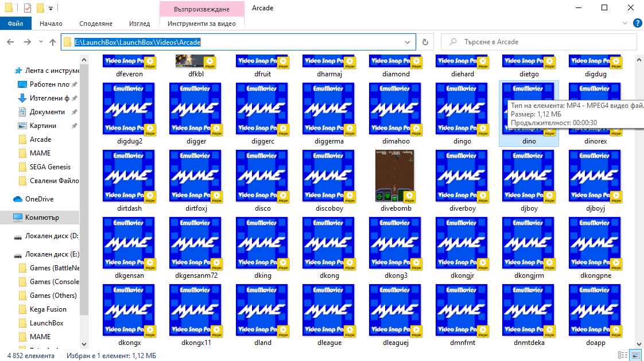Select the disco video file
644x361 pixels.
tap(262, 181)
